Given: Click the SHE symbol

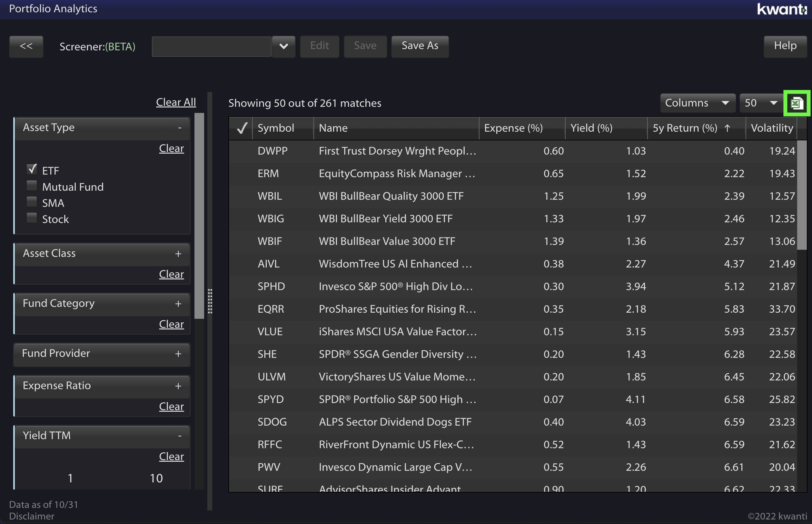Looking at the screenshot, I should 267,355.
